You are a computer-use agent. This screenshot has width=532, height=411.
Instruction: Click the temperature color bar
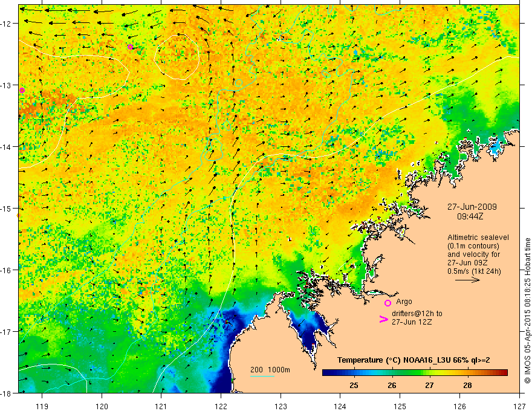pos(415,373)
